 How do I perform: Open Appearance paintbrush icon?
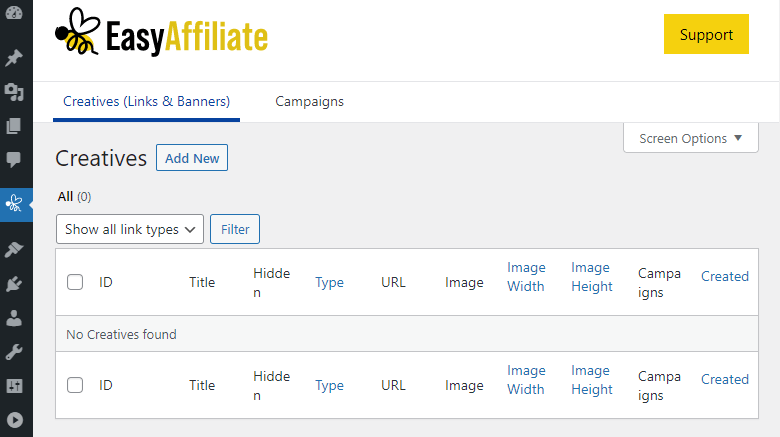tap(14, 249)
